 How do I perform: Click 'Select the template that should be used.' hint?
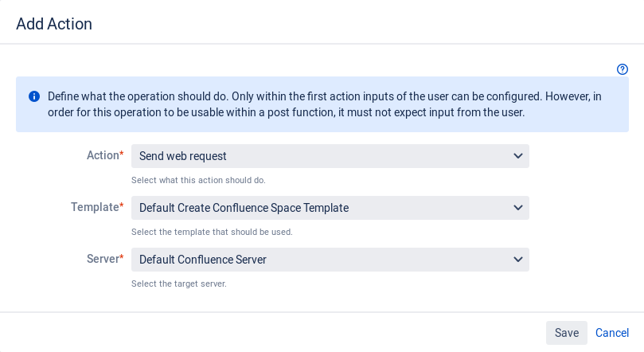click(x=212, y=232)
